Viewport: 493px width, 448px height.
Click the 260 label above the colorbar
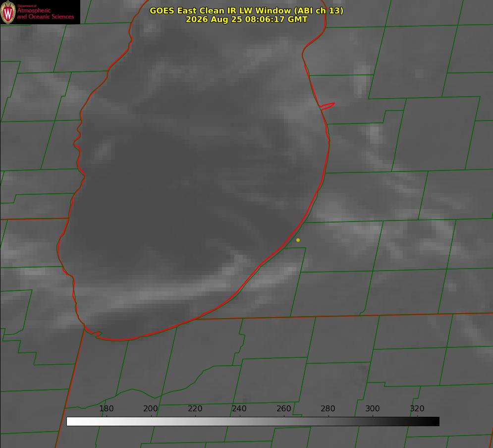click(x=283, y=408)
